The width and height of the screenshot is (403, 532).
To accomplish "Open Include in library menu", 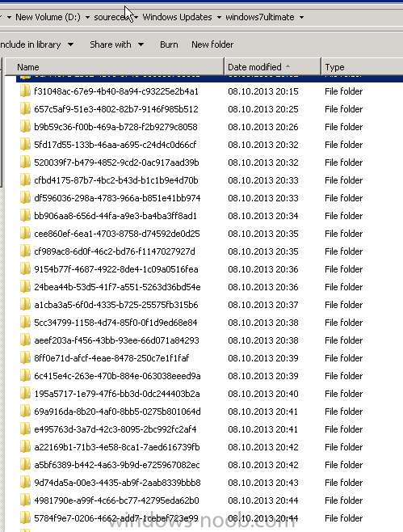I will click(36, 44).
